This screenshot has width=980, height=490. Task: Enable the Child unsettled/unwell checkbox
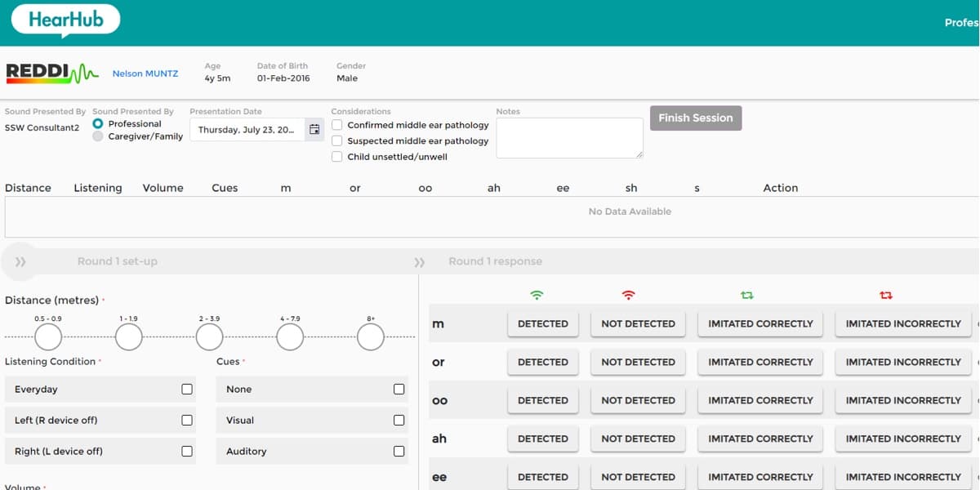[337, 157]
